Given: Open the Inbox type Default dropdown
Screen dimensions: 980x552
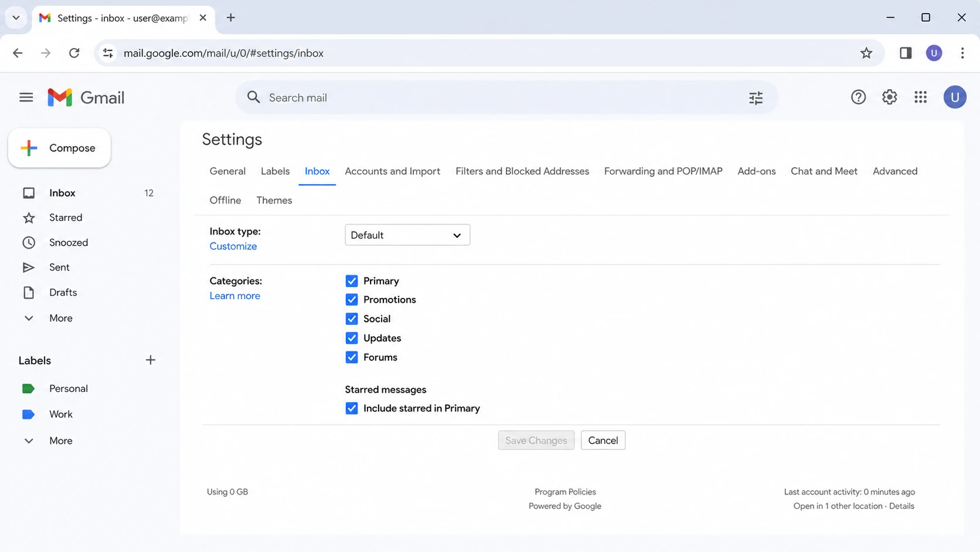Looking at the screenshot, I should [407, 235].
